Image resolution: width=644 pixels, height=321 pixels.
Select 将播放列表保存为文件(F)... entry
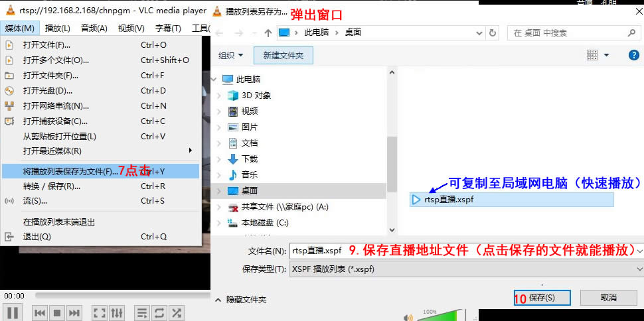[x=101, y=171]
